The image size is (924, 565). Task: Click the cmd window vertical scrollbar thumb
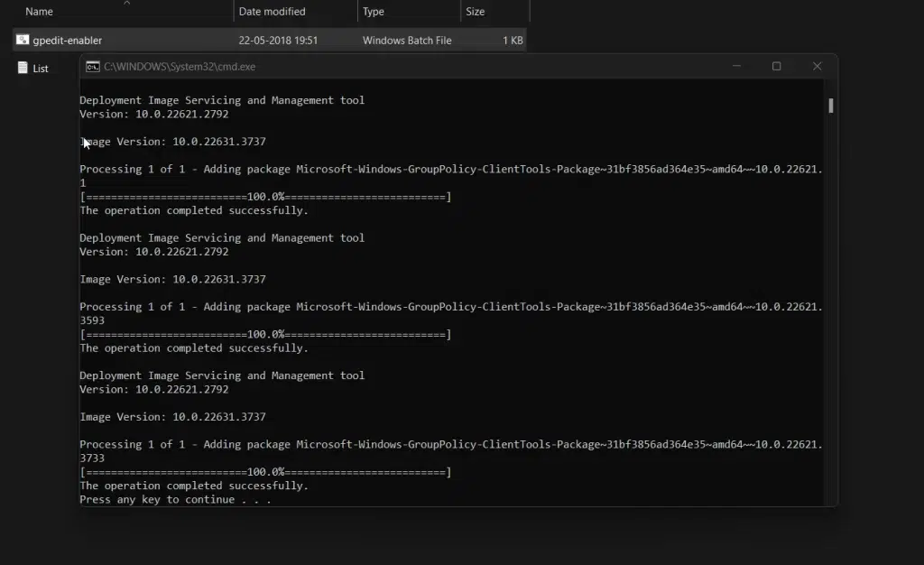click(x=831, y=106)
